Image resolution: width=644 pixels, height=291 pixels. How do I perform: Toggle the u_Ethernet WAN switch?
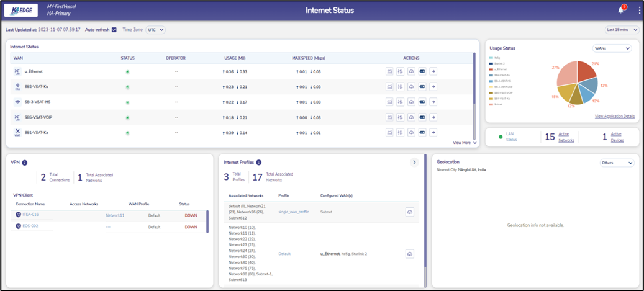coord(422,71)
